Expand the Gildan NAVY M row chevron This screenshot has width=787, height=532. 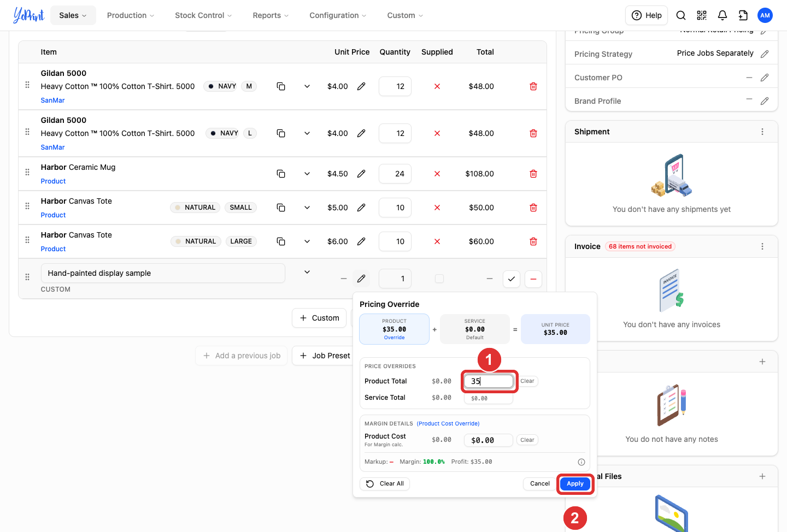[x=307, y=86]
